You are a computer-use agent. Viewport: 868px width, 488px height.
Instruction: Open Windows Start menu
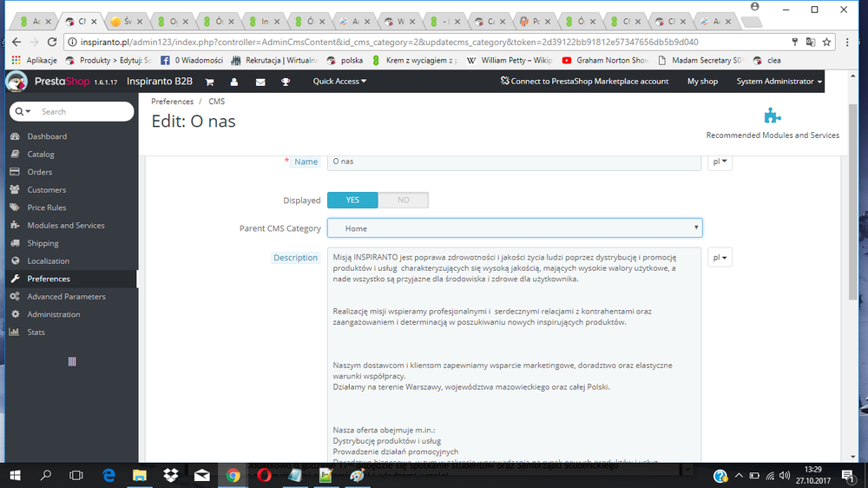(15, 475)
